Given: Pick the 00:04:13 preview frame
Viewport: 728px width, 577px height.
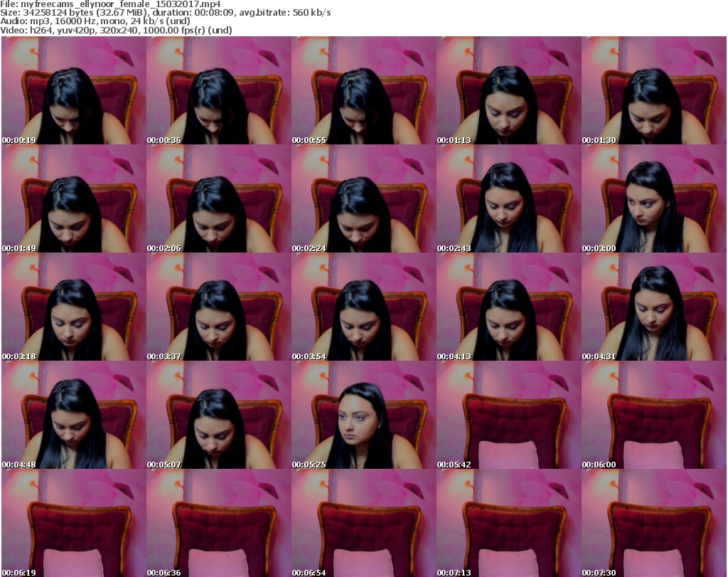Looking at the screenshot, I should point(509,307).
